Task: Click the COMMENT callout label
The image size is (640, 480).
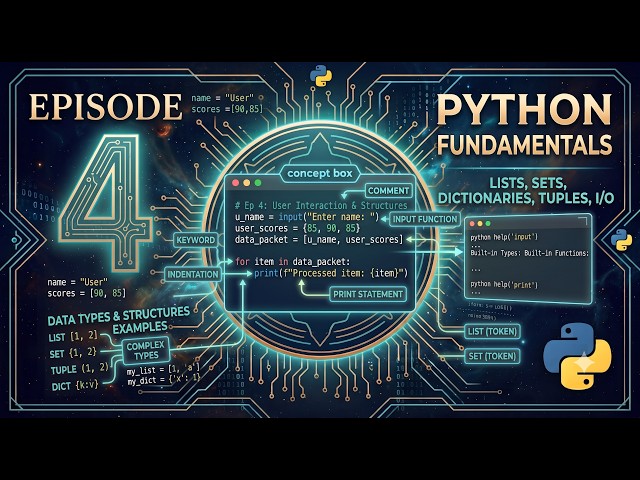Action: tap(388, 191)
